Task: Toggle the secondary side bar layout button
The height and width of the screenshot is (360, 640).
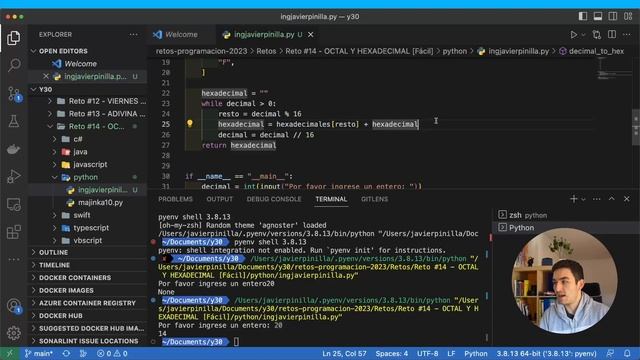Action: [x=613, y=16]
